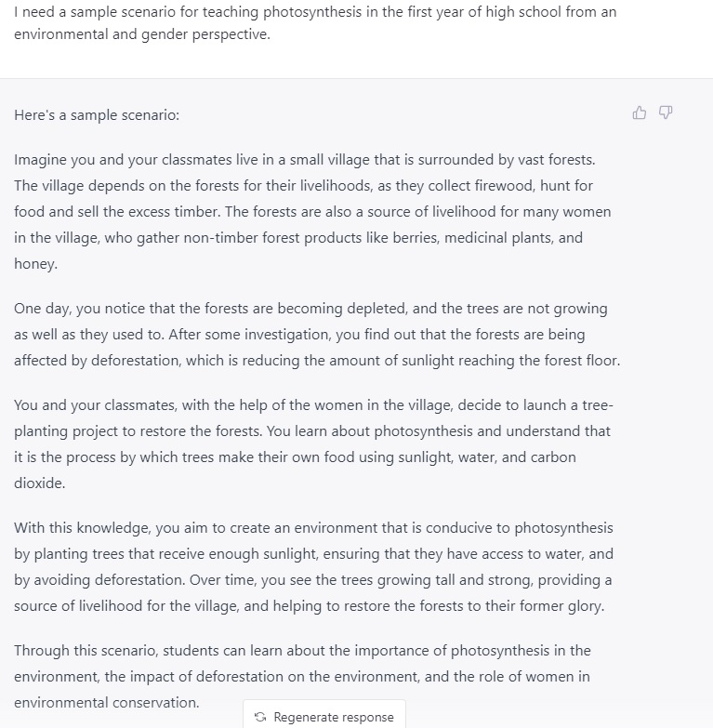
Task: Click the word "dioxide." on its own line
Action: pyautogui.click(x=39, y=483)
